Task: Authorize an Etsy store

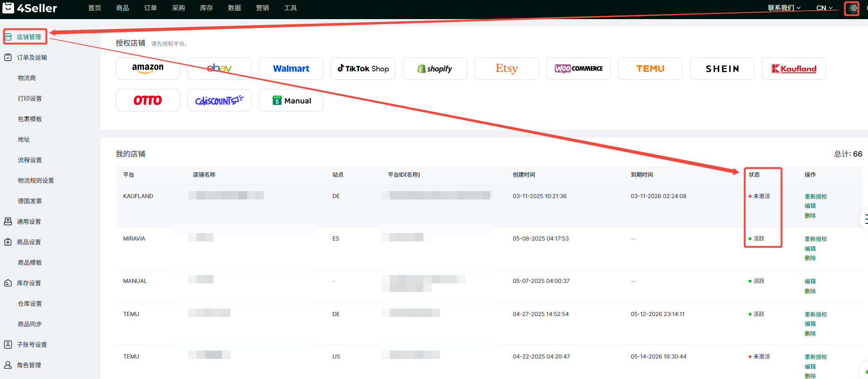Action: point(507,69)
